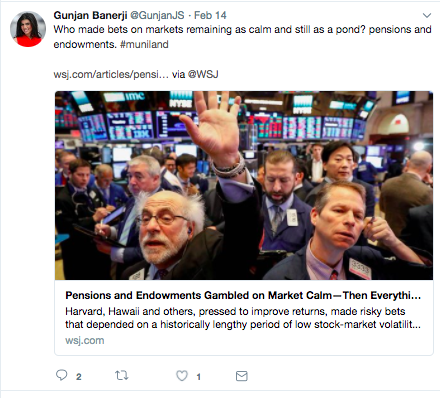440x398 pixels.
Task: Click the Gunjan Banerji display name
Action: pos(90,15)
